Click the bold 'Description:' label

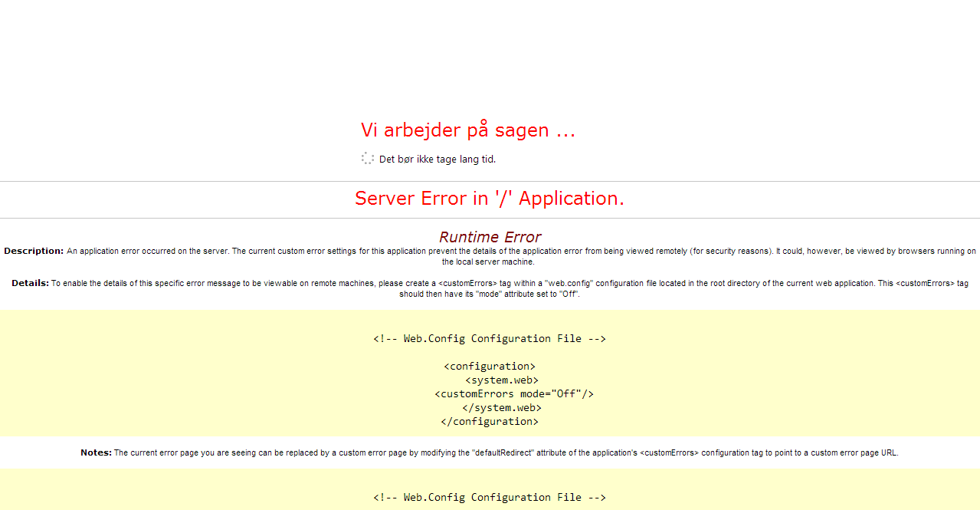click(34, 251)
